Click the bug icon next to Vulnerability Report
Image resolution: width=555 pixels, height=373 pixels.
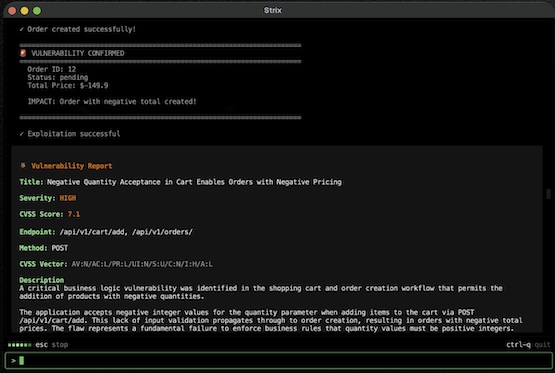(23, 166)
